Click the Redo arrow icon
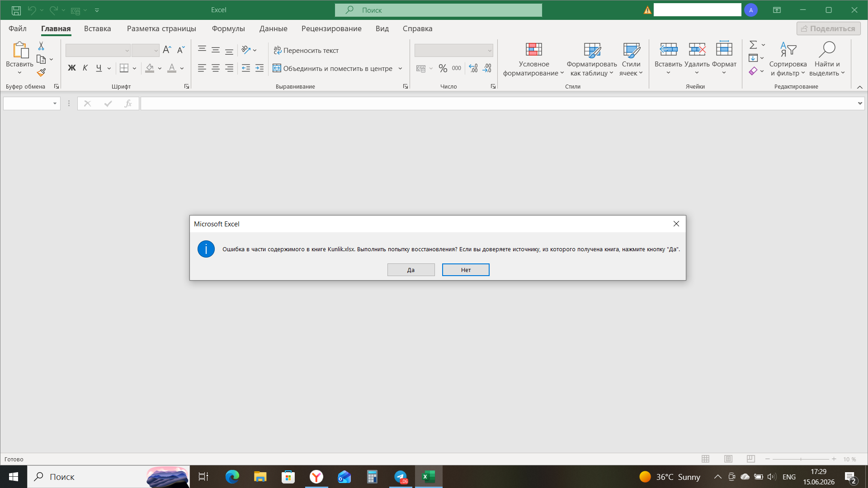The width and height of the screenshot is (868, 488). 53,10
